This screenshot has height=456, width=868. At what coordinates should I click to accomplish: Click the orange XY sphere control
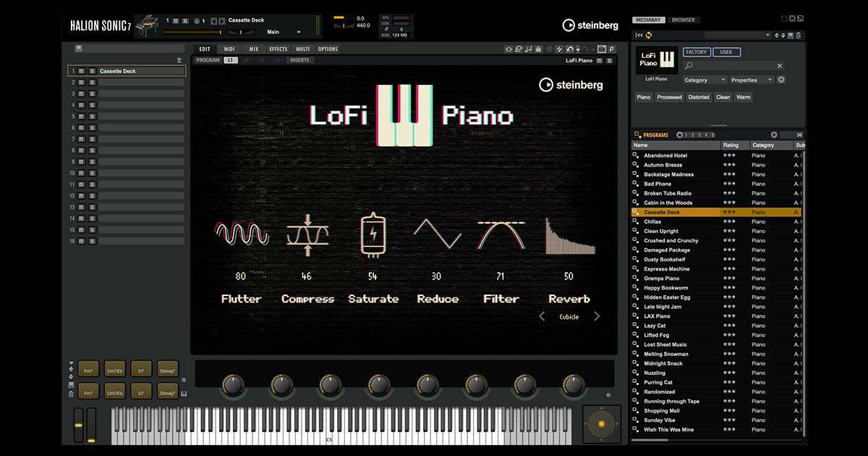click(601, 423)
